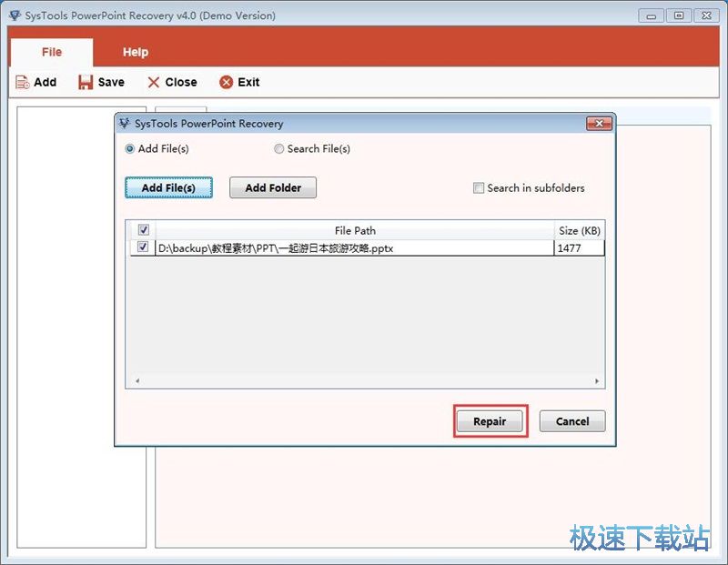Uncheck the pptx file row checkbox
The height and width of the screenshot is (565, 728).
click(143, 247)
